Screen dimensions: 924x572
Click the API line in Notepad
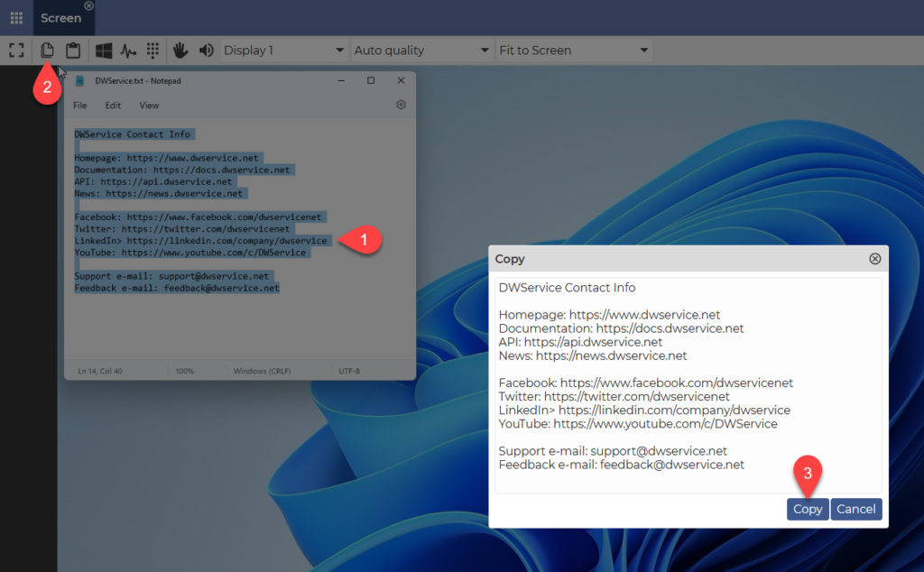pos(153,181)
